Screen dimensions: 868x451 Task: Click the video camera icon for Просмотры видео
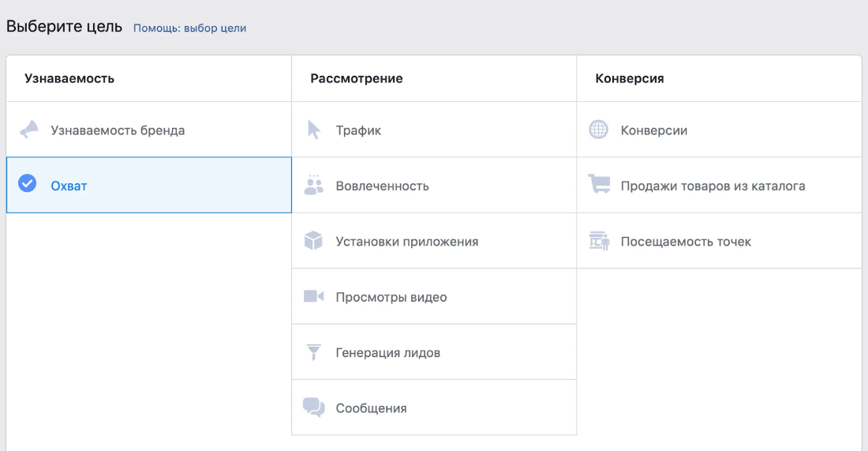[314, 296]
